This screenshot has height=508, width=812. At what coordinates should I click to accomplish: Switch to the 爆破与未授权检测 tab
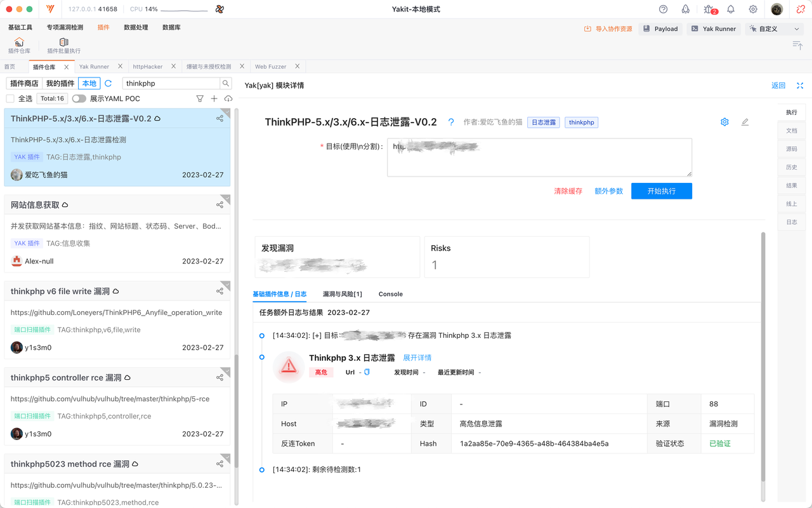tap(209, 67)
